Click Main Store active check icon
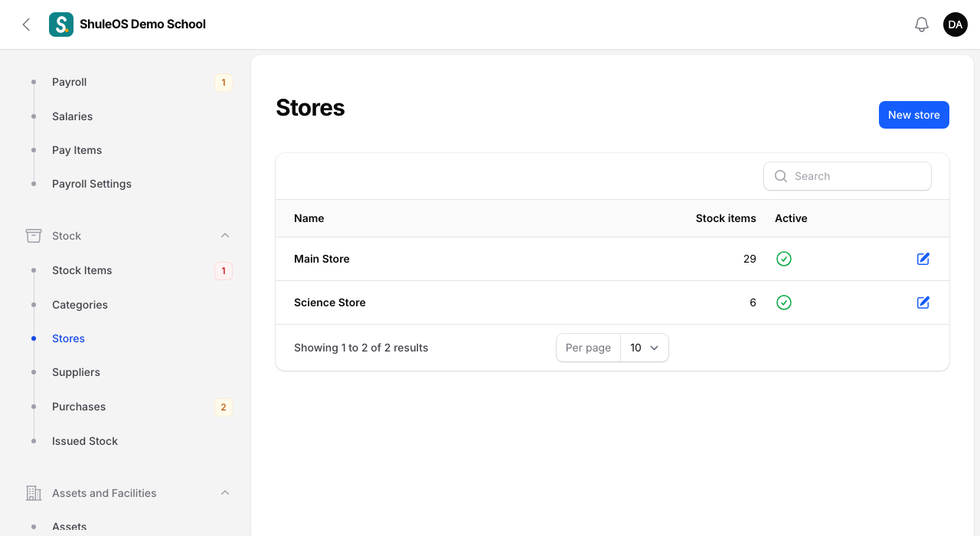This screenshot has height=536, width=980. pos(784,259)
